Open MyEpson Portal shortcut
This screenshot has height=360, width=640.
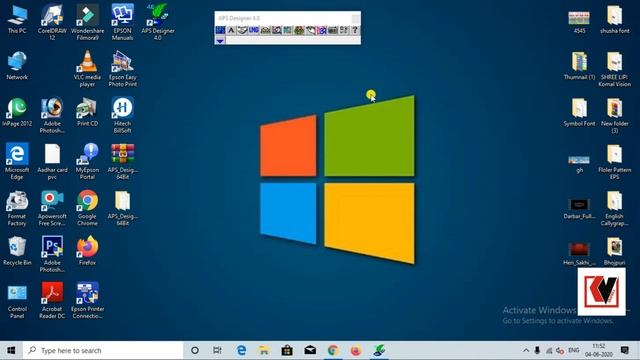[87, 161]
